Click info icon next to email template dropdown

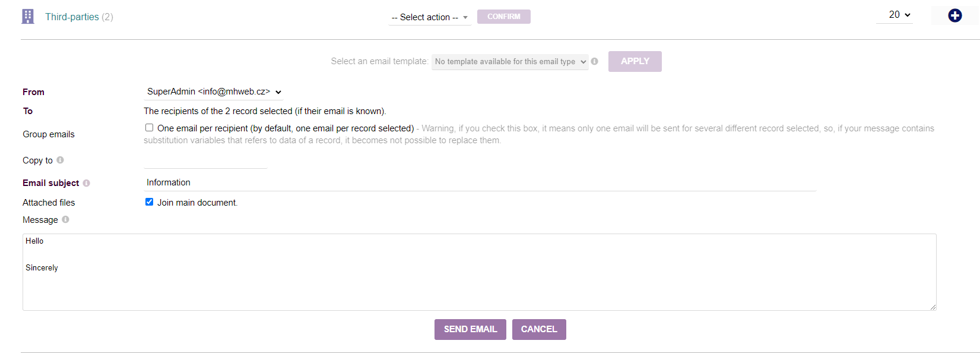point(594,61)
